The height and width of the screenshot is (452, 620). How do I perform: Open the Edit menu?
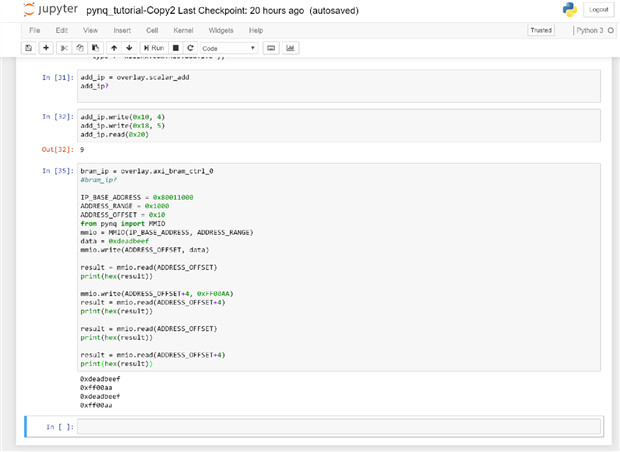point(62,30)
